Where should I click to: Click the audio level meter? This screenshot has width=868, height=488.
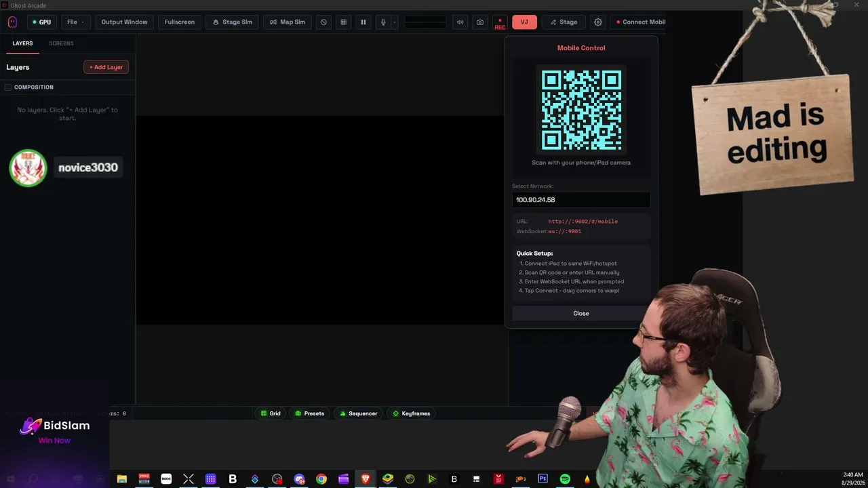pos(425,22)
